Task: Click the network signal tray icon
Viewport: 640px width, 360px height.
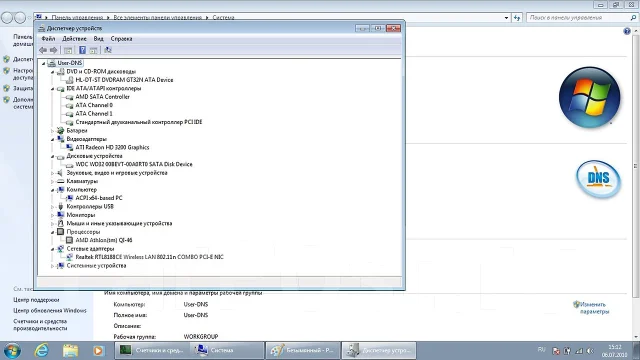Action: tap(579, 351)
